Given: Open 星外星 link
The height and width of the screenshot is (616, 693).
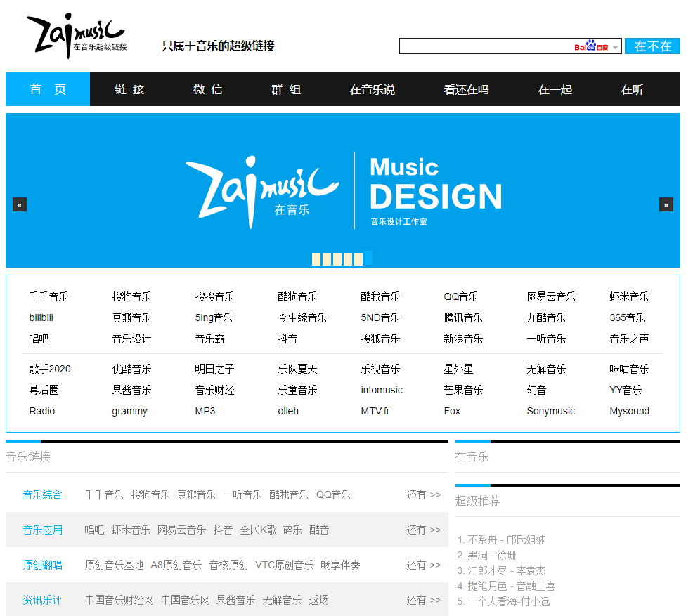Looking at the screenshot, I should [x=458, y=369].
